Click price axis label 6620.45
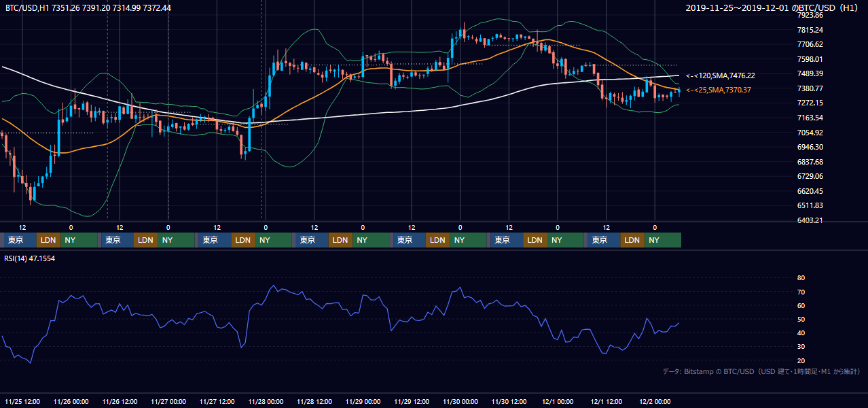This screenshot has height=408, width=868. click(x=810, y=191)
